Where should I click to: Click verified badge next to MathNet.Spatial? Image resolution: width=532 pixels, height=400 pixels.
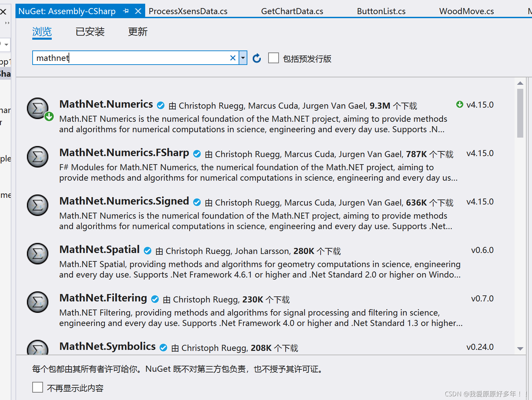pos(148,251)
